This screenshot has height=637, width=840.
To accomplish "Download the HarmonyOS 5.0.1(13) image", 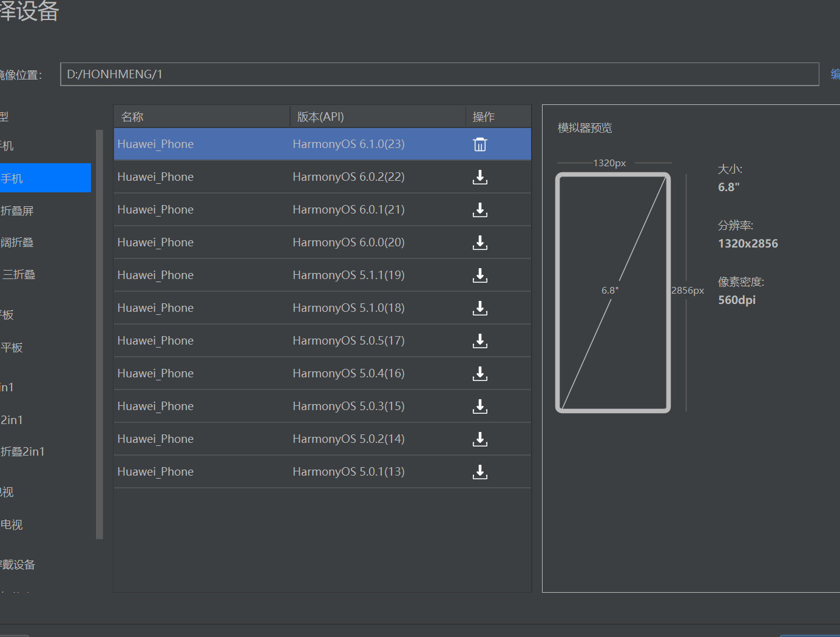I will [480, 472].
